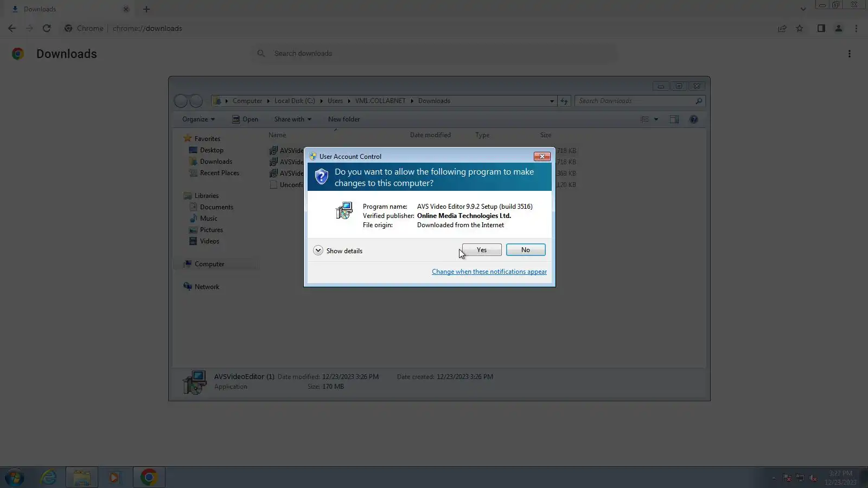Click Yes in User Account Control dialog
The image size is (868, 488).
click(482, 250)
